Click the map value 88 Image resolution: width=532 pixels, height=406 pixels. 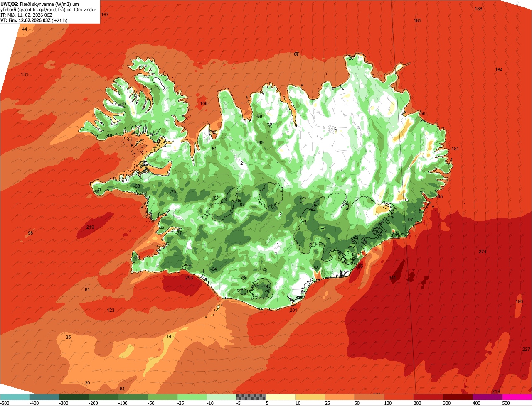click(x=316, y=268)
